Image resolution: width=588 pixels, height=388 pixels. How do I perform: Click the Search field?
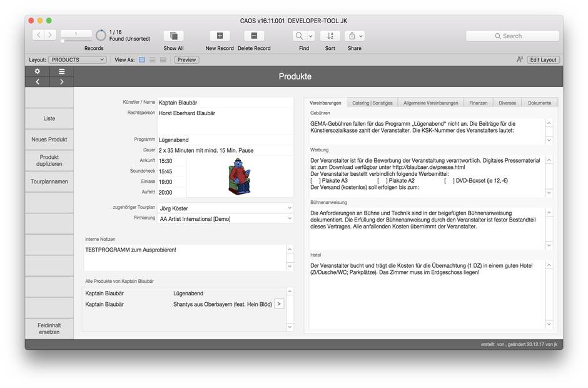512,36
